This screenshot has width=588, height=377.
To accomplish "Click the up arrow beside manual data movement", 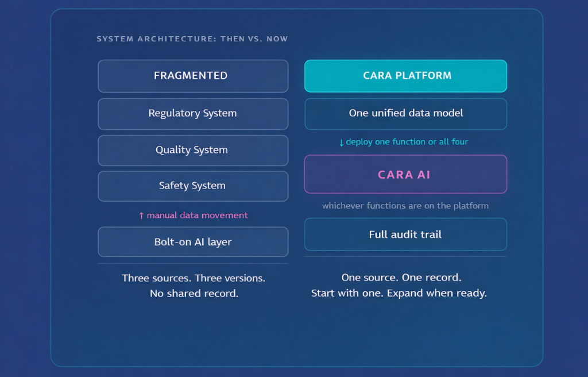I will pyautogui.click(x=141, y=216).
